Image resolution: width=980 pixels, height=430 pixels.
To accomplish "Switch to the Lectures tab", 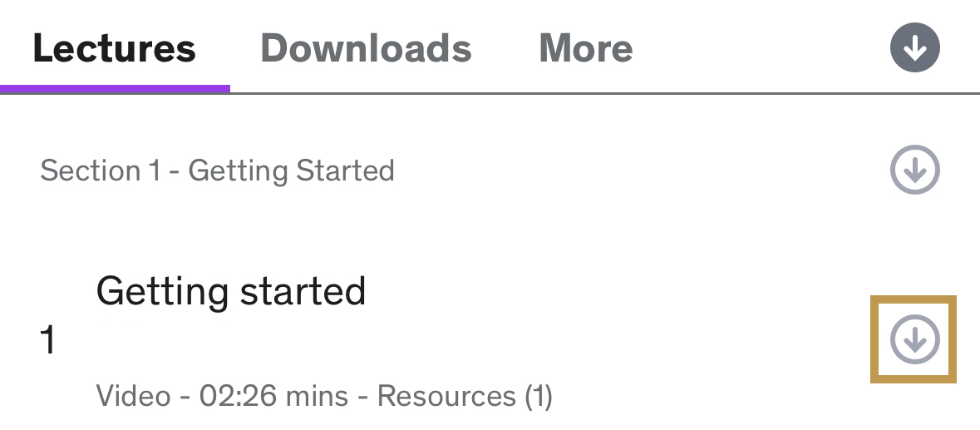I will (x=115, y=49).
